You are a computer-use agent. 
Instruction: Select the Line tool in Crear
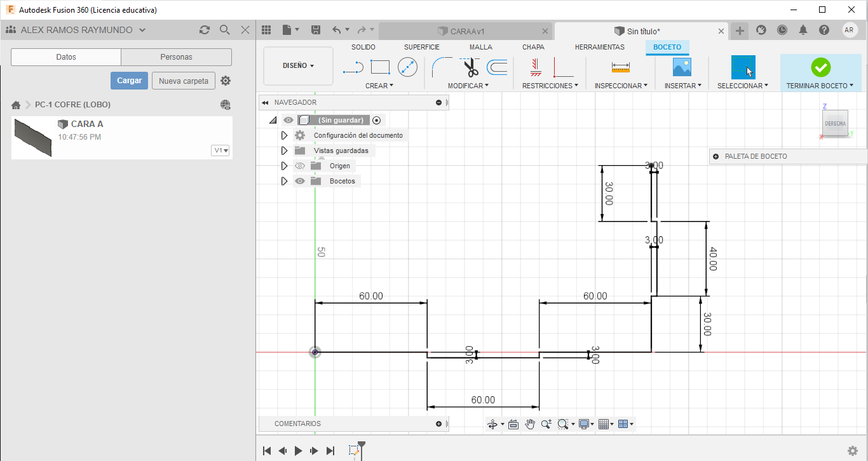point(353,67)
